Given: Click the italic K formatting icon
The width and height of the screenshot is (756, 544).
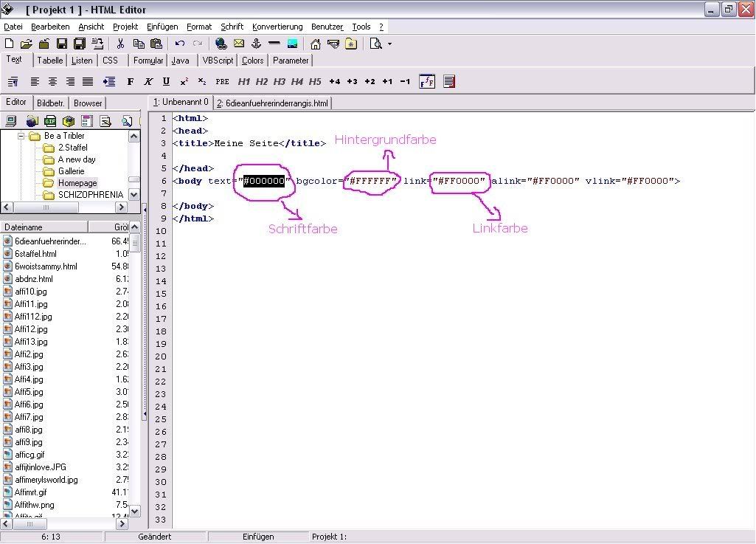Looking at the screenshot, I should click(148, 82).
